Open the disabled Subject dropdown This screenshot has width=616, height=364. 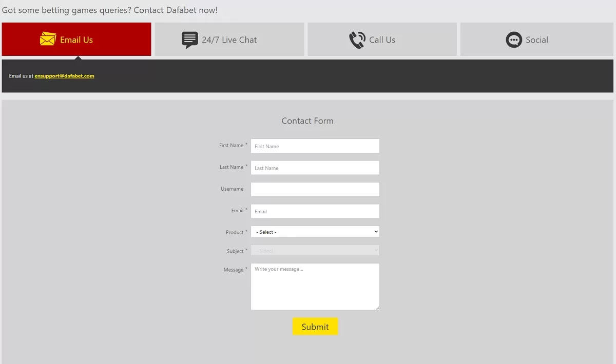315,251
